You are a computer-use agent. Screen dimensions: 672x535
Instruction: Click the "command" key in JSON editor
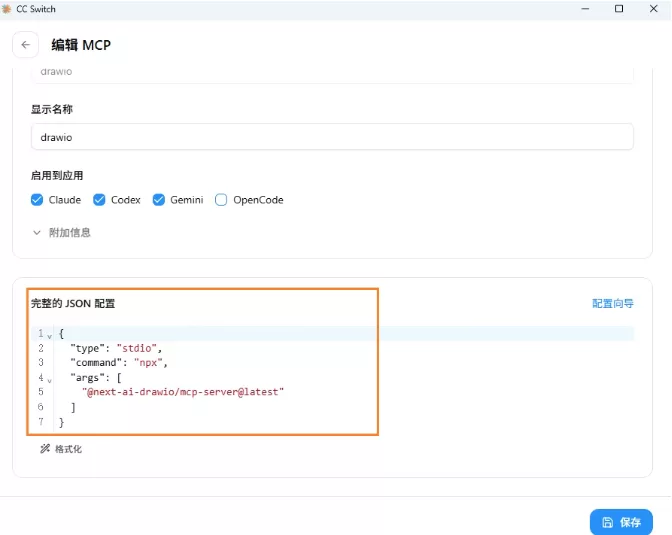[x=96, y=363]
